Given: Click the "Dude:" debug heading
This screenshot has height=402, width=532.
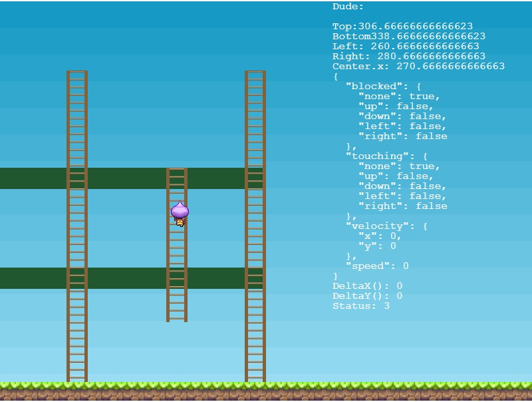Looking at the screenshot, I should tap(348, 7).
